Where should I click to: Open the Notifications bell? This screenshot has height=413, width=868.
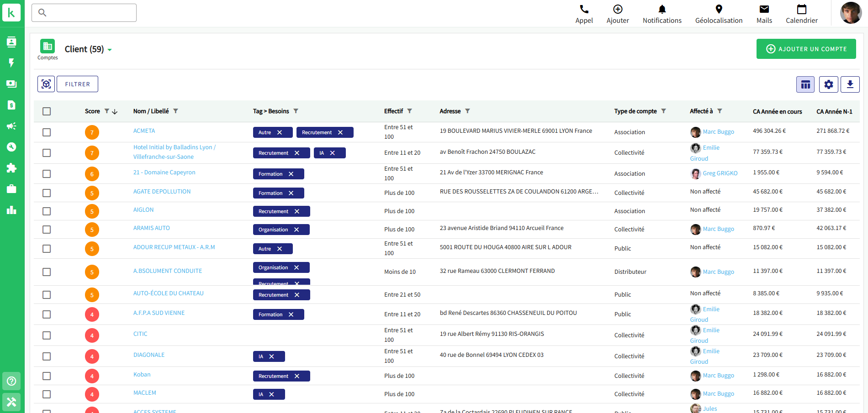coord(662,10)
